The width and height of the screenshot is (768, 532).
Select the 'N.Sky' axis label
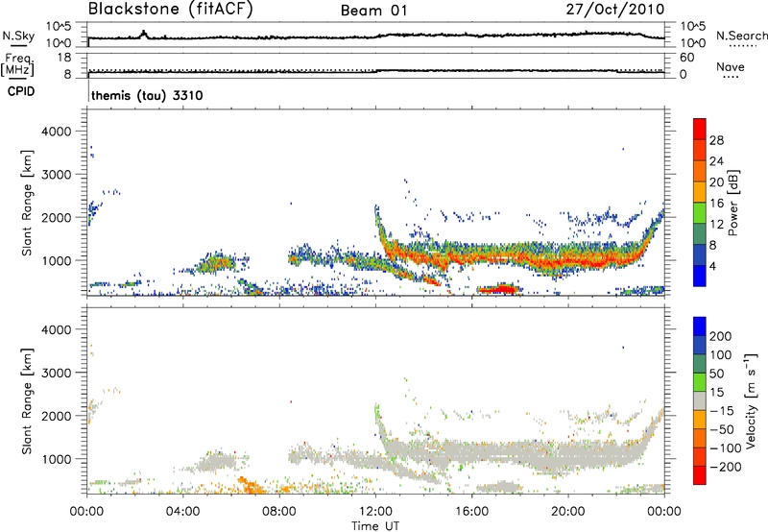pos(18,36)
